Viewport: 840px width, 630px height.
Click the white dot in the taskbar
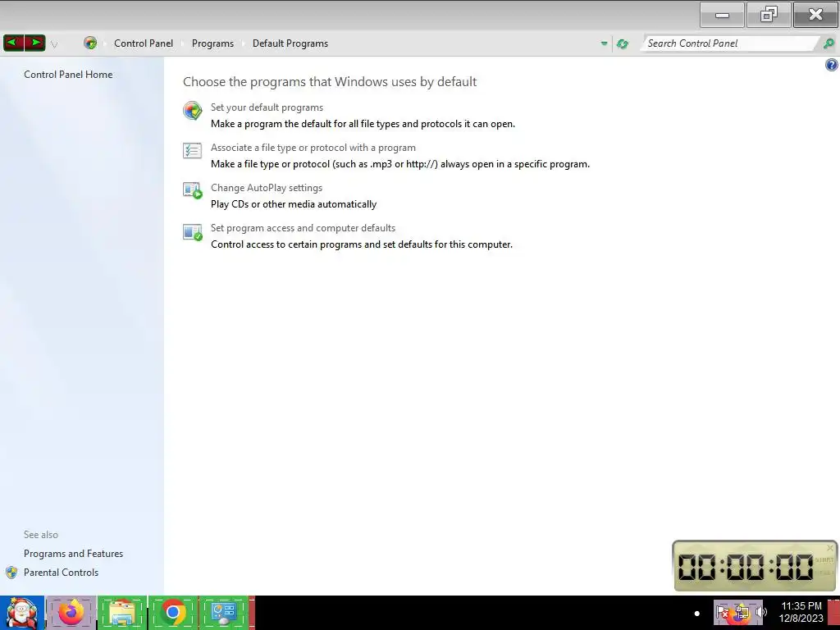click(697, 614)
